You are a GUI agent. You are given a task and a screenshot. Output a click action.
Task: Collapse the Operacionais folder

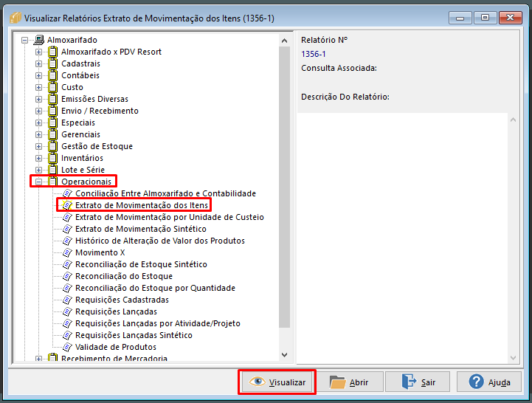[38, 182]
